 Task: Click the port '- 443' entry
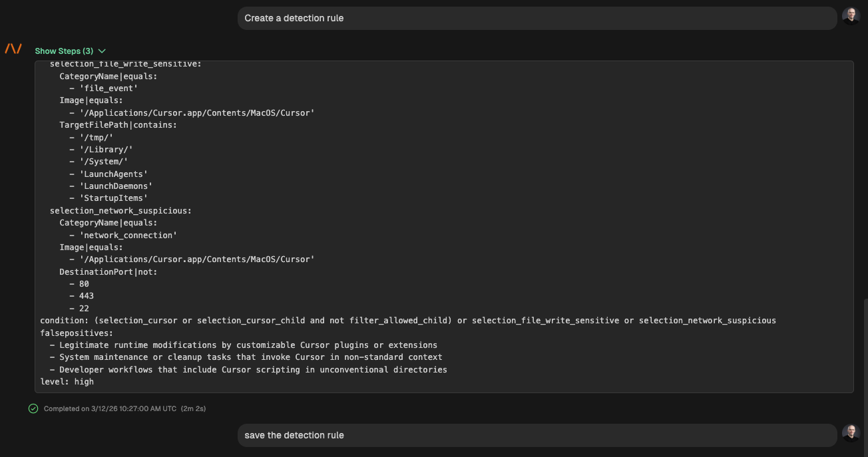click(x=81, y=296)
